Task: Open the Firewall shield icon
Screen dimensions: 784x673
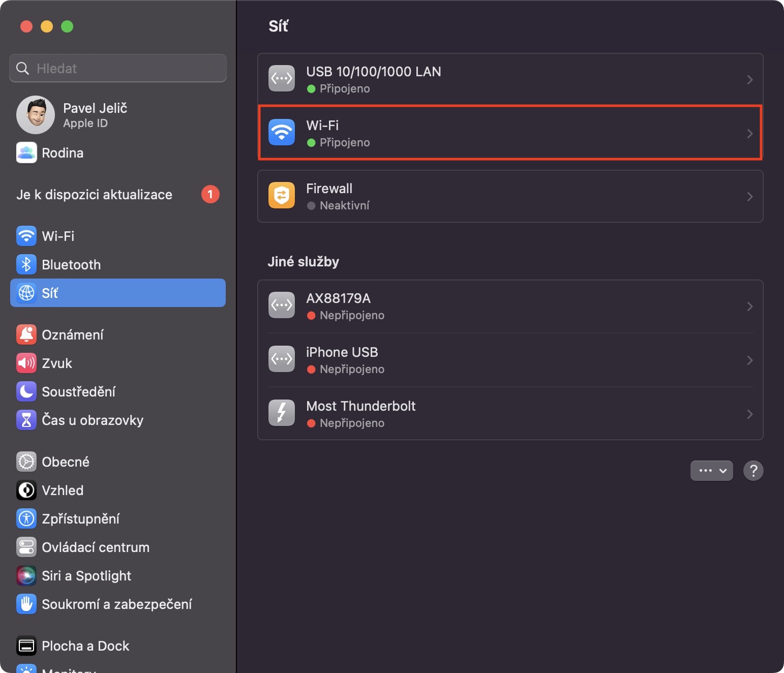Action: (x=281, y=196)
